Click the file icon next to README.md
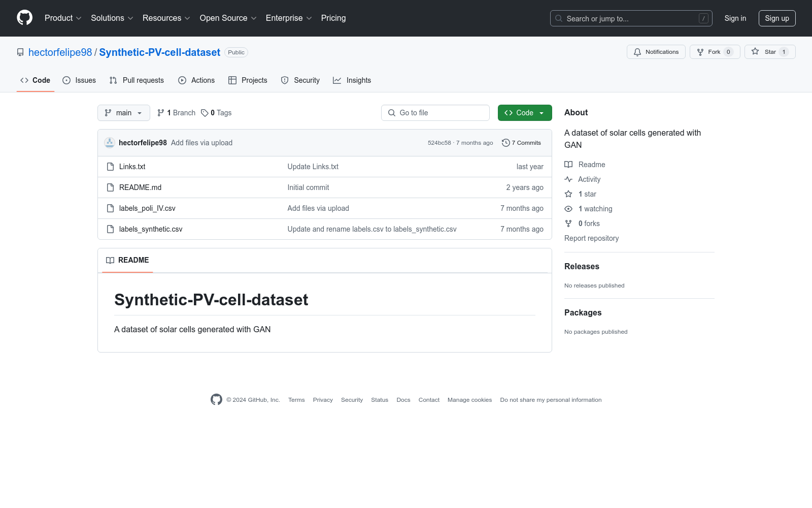 (x=110, y=187)
